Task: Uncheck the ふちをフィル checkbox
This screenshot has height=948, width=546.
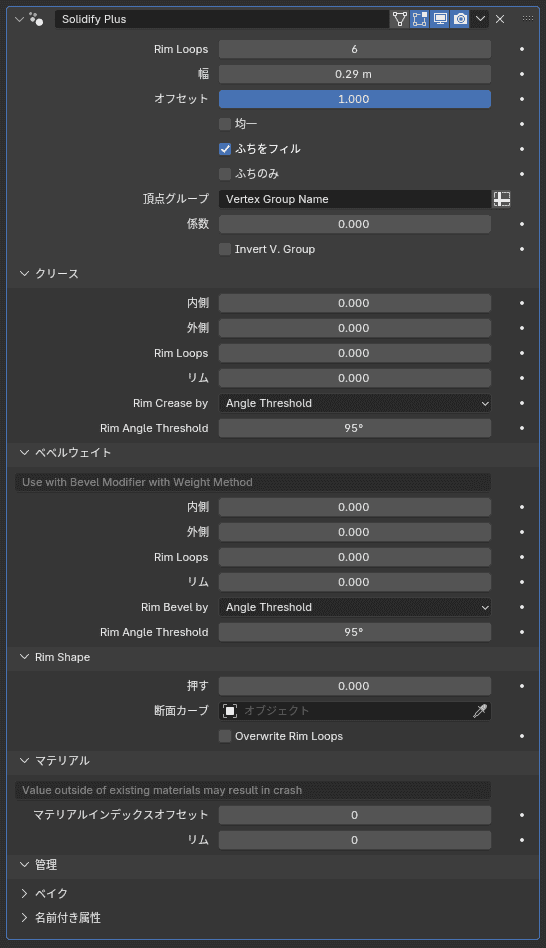Action: [x=225, y=149]
